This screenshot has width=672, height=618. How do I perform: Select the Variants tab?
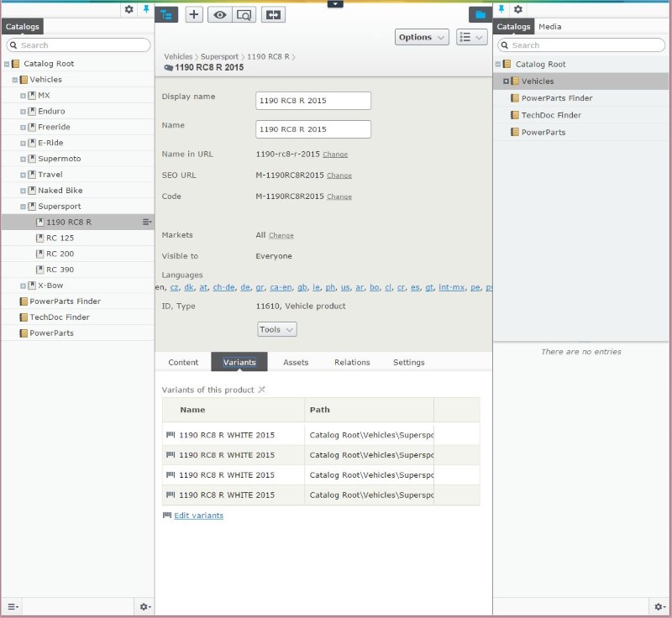[x=239, y=362]
